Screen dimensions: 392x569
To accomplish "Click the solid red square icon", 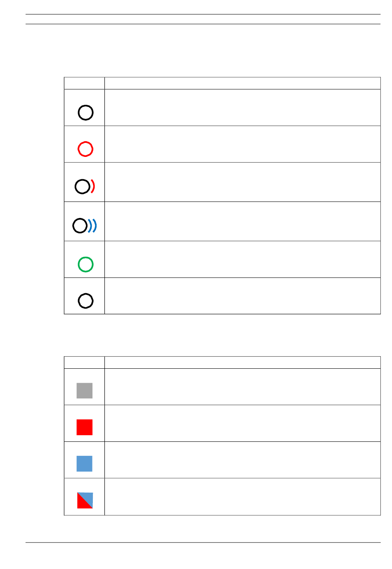I will pos(85,427).
